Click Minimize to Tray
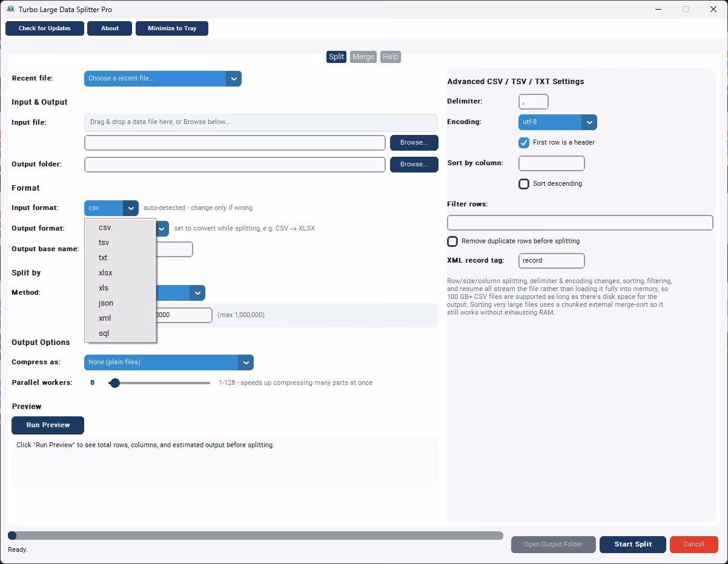728x564 pixels. (172, 28)
